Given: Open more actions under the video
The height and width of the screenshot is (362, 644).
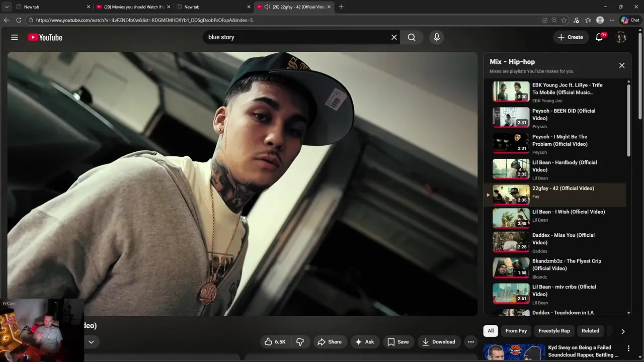Looking at the screenshot, I should tap(471, 342).
